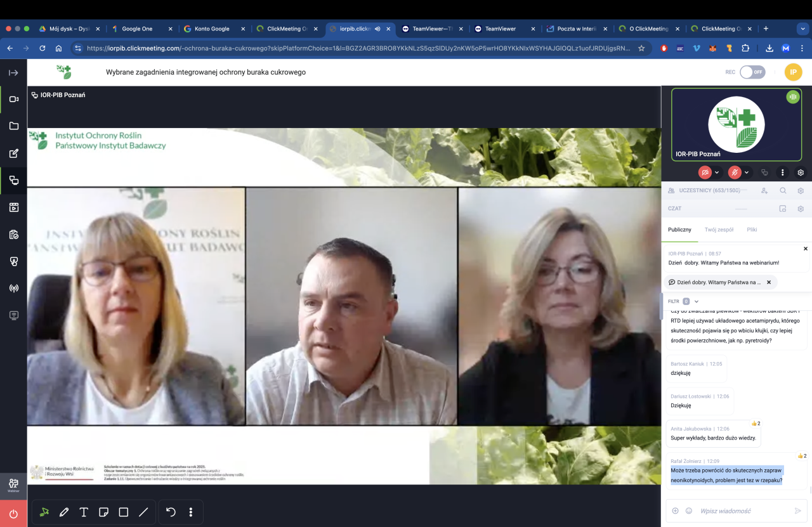Unmute the microphone
Viewport: 812px width, 527px height.
pyautogui.click(x=735, y=172)
